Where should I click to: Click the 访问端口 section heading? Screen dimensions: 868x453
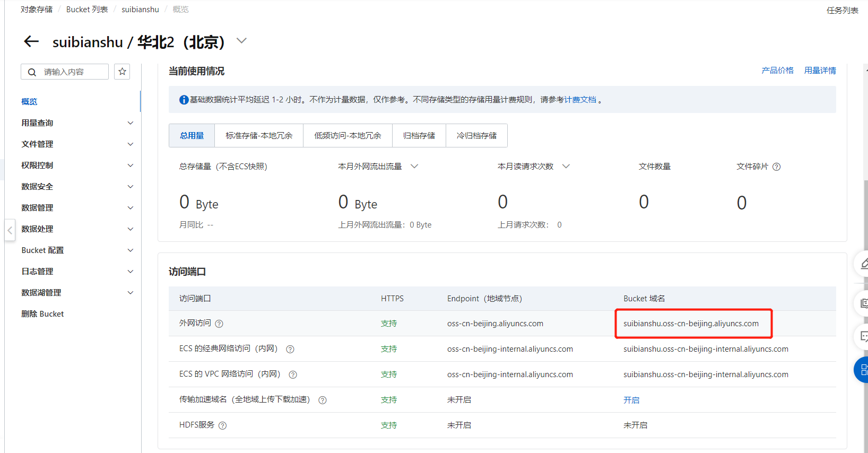[x=187, y=272]
